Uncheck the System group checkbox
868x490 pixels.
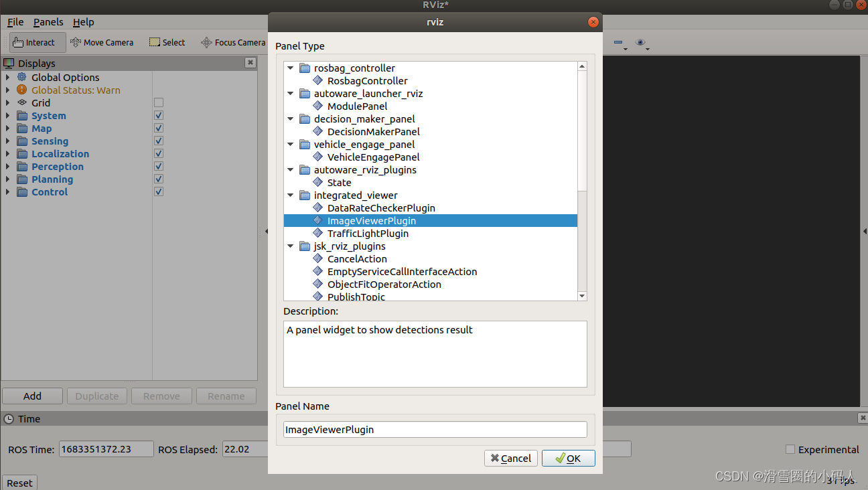pyautogui.click(x=159, y=115)
